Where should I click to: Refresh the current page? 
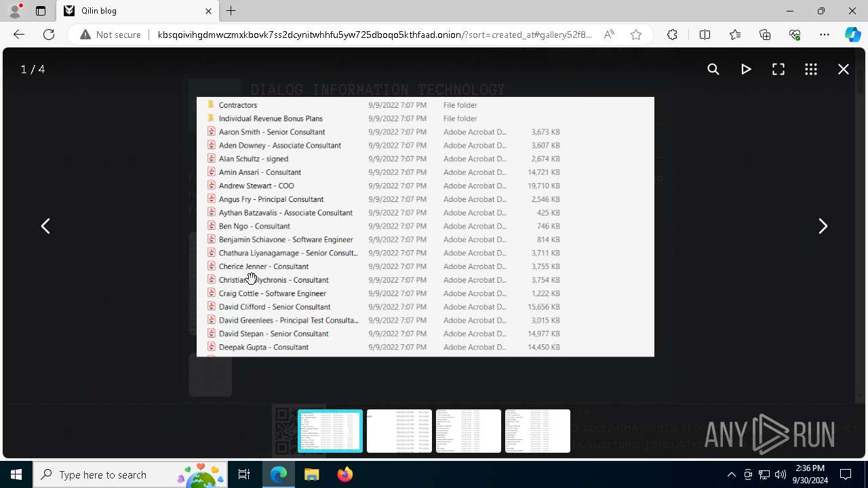49,35
